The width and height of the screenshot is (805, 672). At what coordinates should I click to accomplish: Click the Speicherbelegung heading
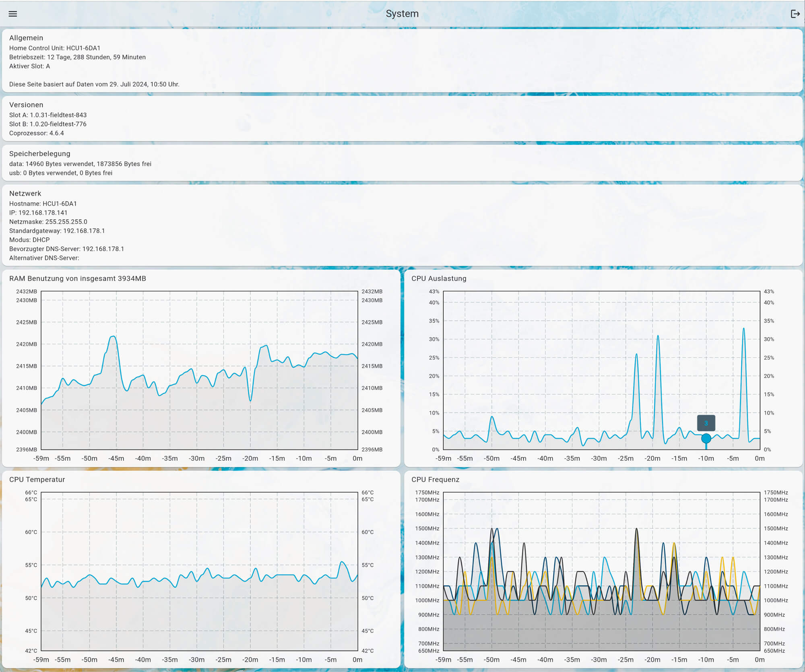[x=40, y=154]
